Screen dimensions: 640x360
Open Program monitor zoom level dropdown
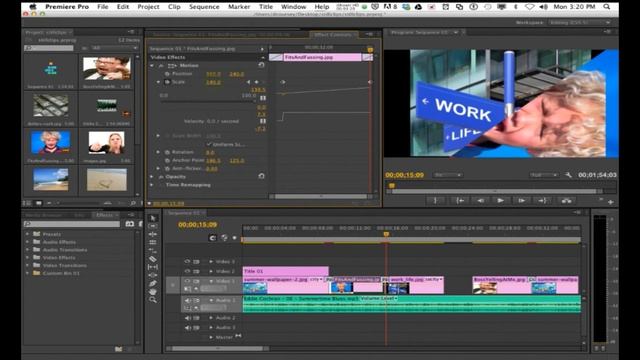tap(448, 175)
